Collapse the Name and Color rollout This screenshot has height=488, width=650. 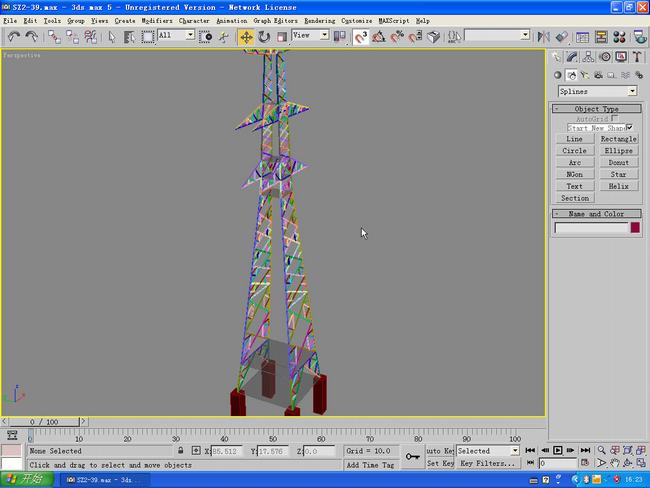click(597, 214)
